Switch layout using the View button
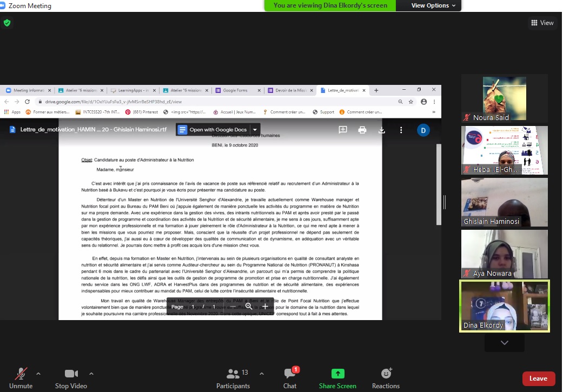Image resolution: width=563 pixels, height=392 pixels. click(542, 23)
